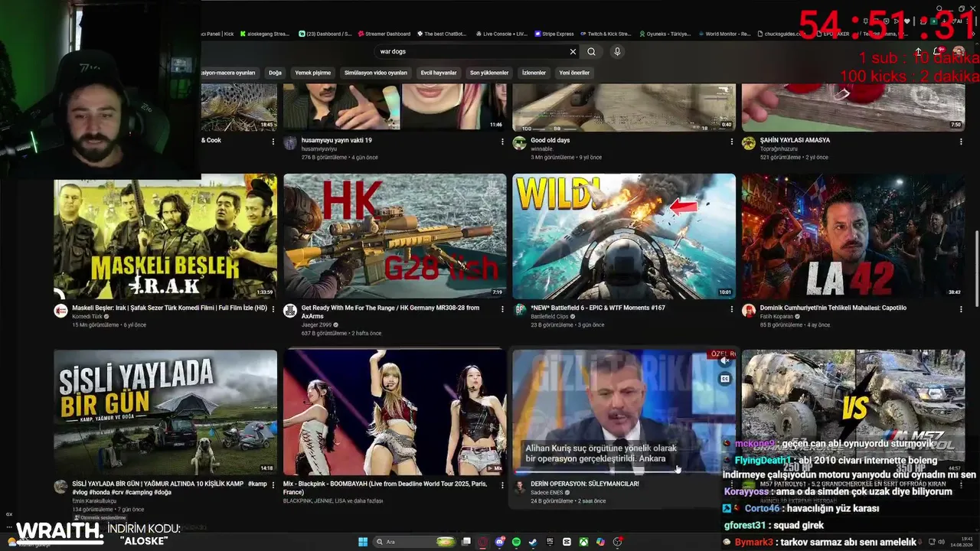Image resolution: width=980 pixels, height=551 pixels.
Task: Open options menu for Maskeli Beşler video
Action: point(273,309)
